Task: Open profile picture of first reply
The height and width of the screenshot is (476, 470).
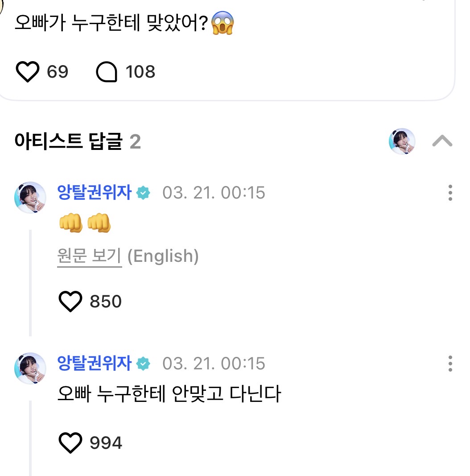Action: click(x=30, y=197)
